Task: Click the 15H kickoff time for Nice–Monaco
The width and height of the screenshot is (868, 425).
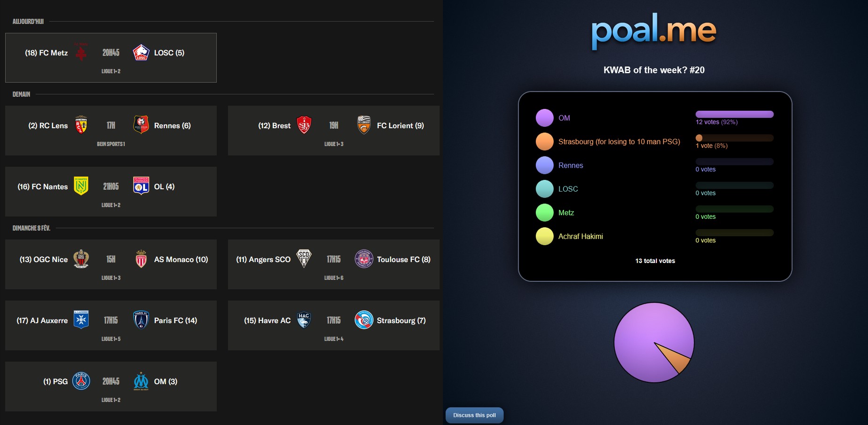Action: pos(111,259)
